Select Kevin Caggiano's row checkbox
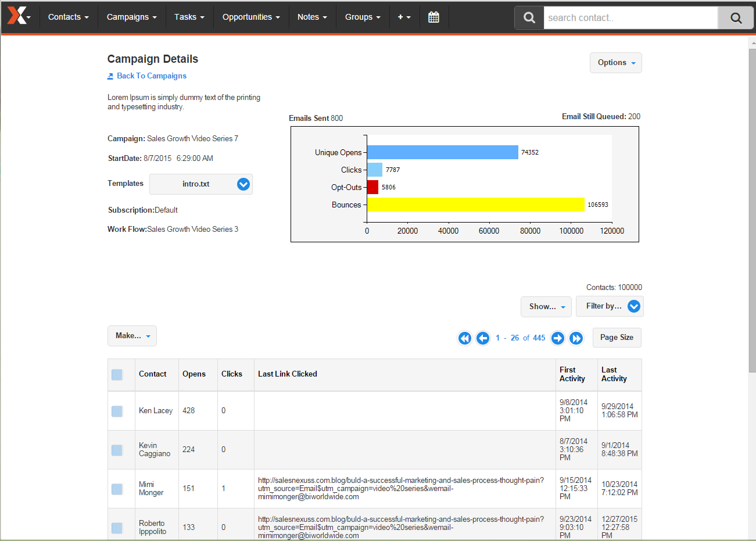The width and height of the screenshot is (756, 541). coord(117,450)
